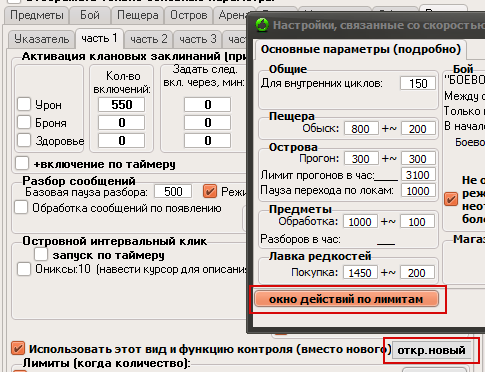The height and width of the screenshot is (372, 485).
Task: Click the Для внутренних циклов label
Action: 322,83
